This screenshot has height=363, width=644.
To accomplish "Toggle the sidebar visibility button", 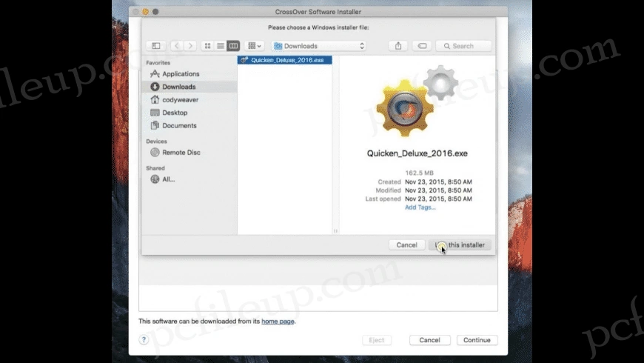I will pyautogui.click(x=155, y=46).
